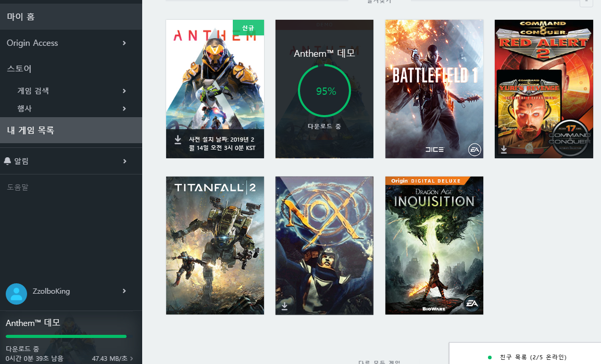Open the 도움말 help link
The height and width of the screenshot is (364, 601).
[x=18, y=187]
